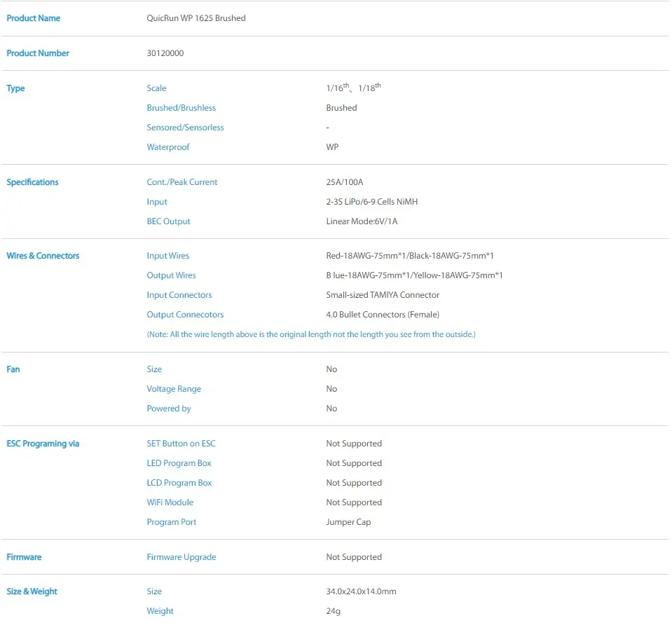
Task: Click the Cont./Peak Current label
Action: pos(182,182)
